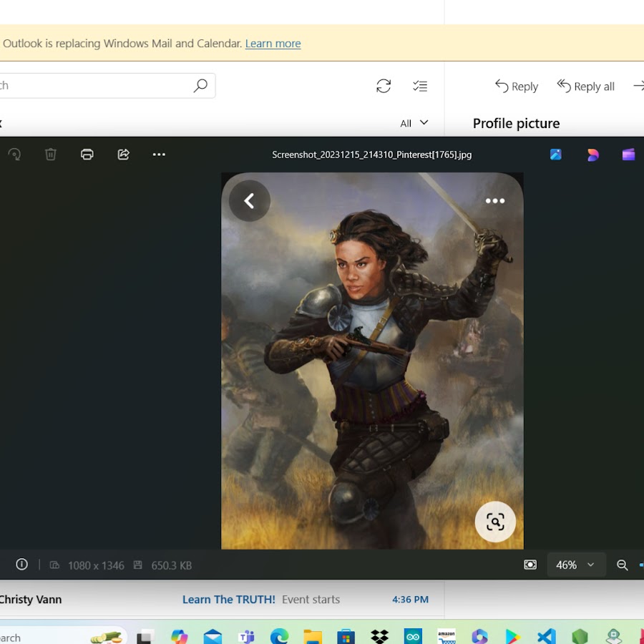This screenshot has width=644, height=644.
Task: Sync the mailbox with refresh icon
Action: coord(384,87)
